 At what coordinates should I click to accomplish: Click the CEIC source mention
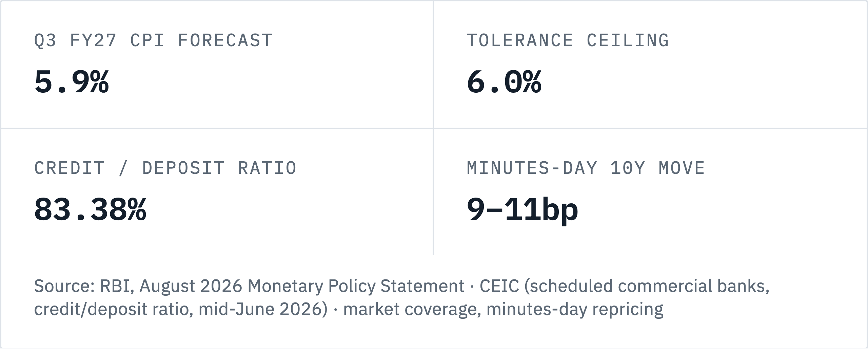[499, 286]
